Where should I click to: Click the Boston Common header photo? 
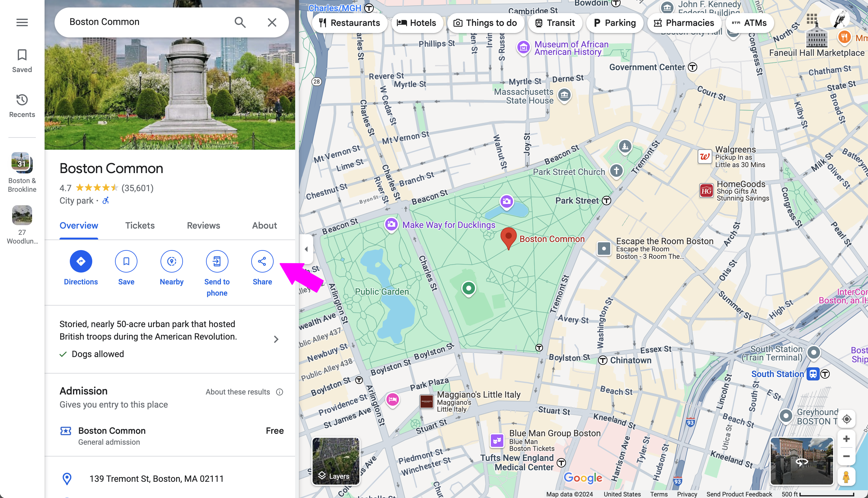coord(170,93)
